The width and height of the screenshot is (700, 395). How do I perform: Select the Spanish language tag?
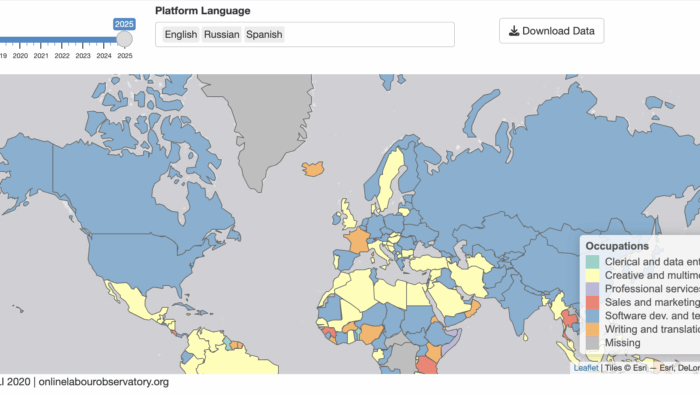pos(264,34)
